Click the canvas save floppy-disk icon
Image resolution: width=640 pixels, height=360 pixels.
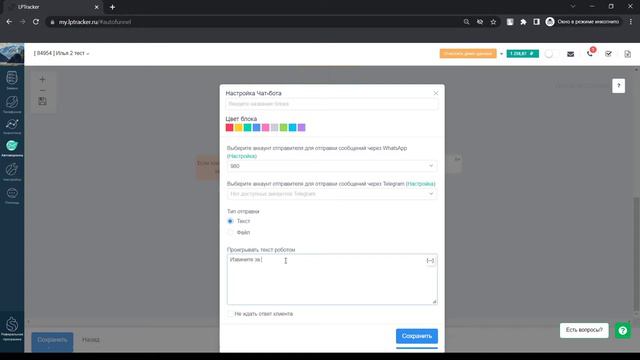point(42,101)
